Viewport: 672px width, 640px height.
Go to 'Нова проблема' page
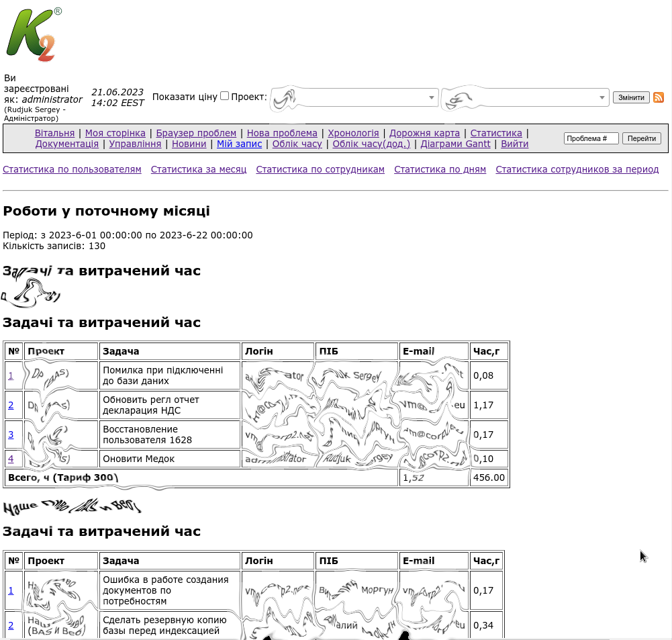pos(282,133)
